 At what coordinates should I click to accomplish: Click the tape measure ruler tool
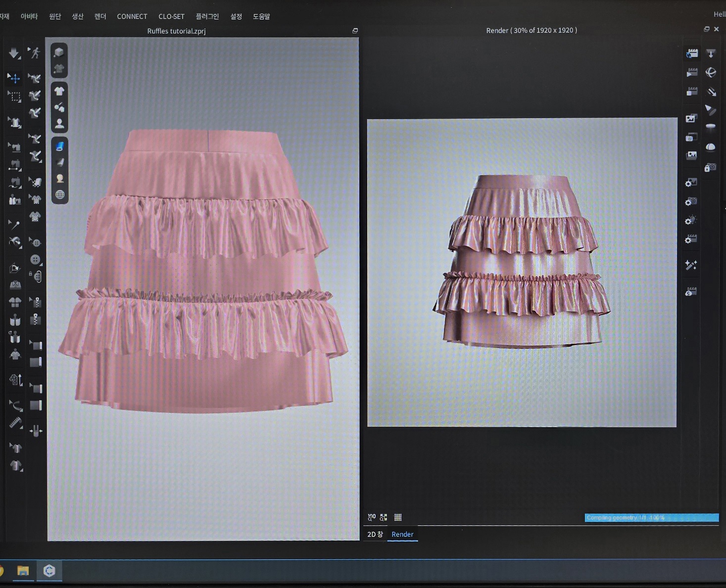click(x=15, y=423)
